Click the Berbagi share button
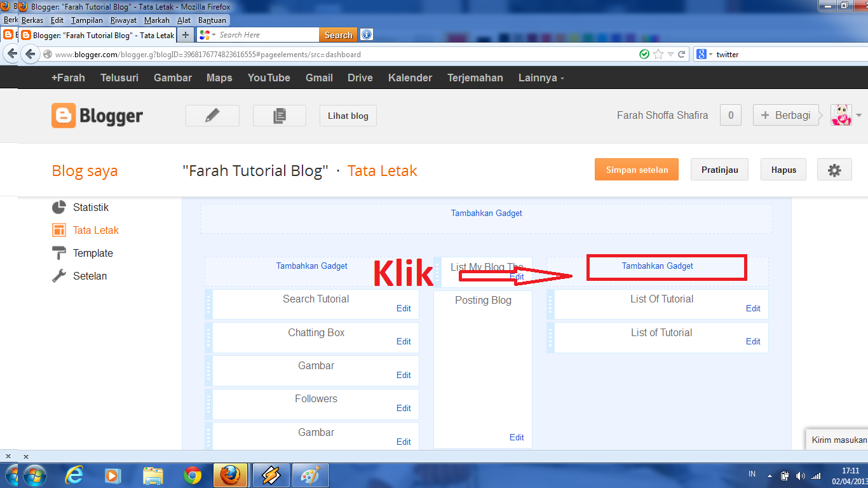868x488 pixels. [785, 115]
